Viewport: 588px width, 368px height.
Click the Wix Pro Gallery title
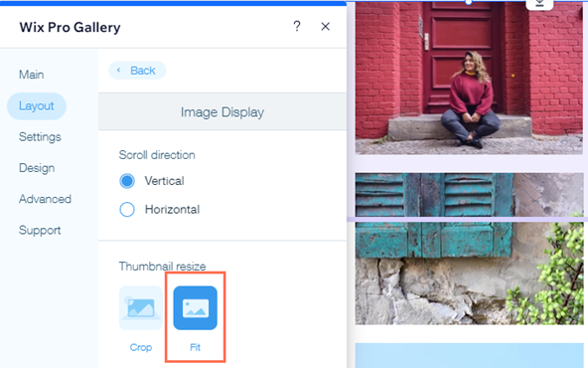[x=70, y=27]
